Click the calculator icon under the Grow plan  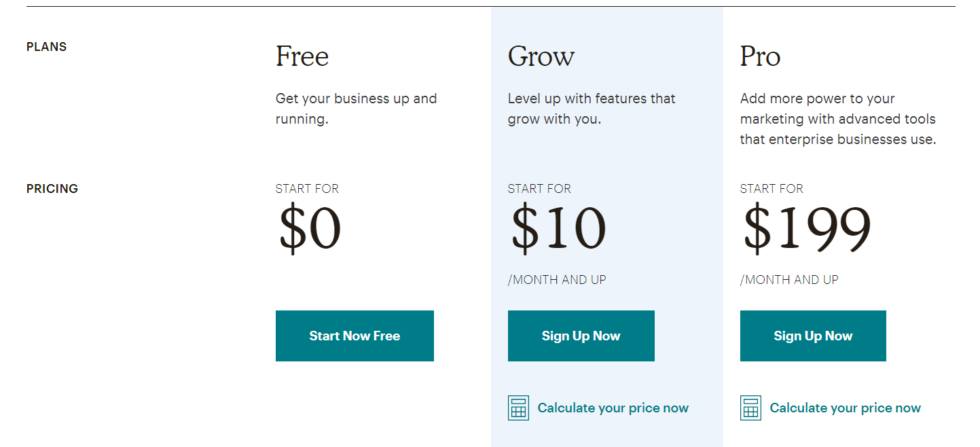518,408
